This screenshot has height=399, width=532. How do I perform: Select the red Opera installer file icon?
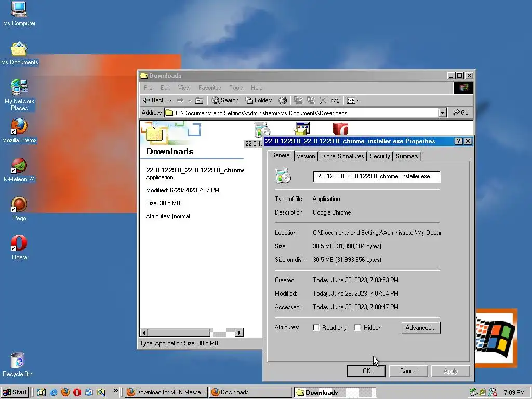tap(340, 129)
